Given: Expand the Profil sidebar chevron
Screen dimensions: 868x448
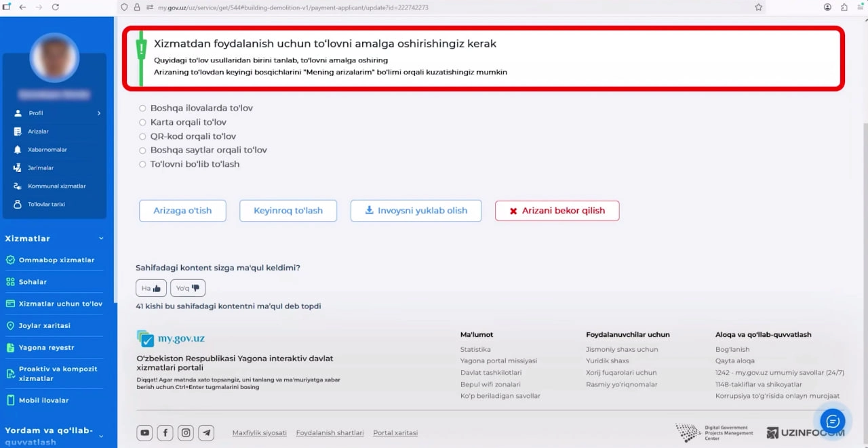Looking at the screenshot, I should click(x=99, y=113).
